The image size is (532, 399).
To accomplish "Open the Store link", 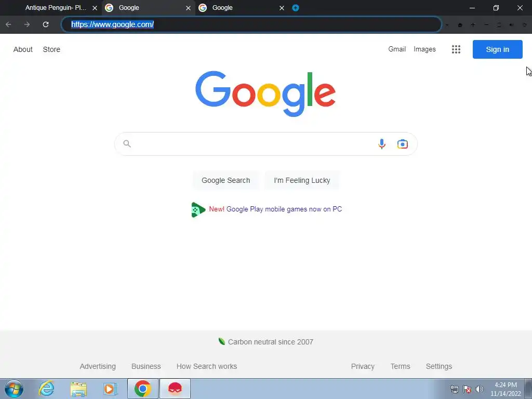I will (x=51, y=49).
